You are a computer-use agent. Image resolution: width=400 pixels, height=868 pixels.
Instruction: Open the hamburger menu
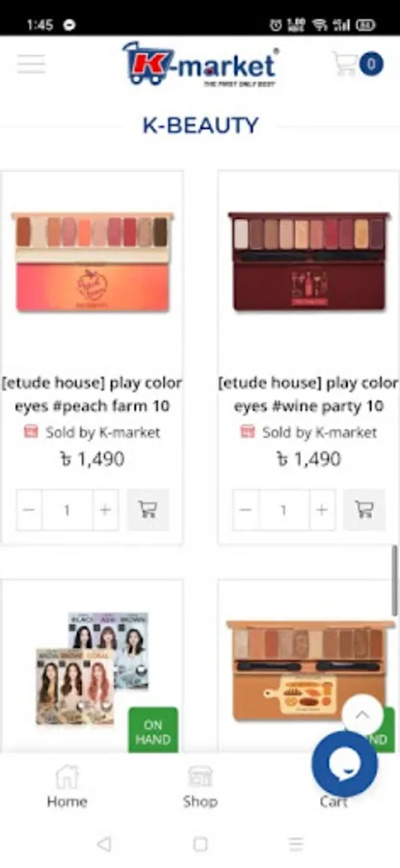coord(31,65)
